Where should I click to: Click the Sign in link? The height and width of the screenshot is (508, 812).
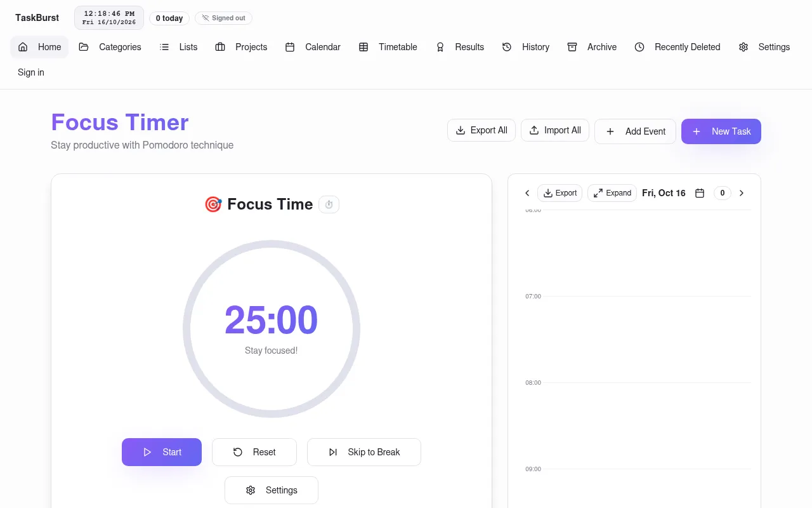pyautogui.click(x=31, y=72)
